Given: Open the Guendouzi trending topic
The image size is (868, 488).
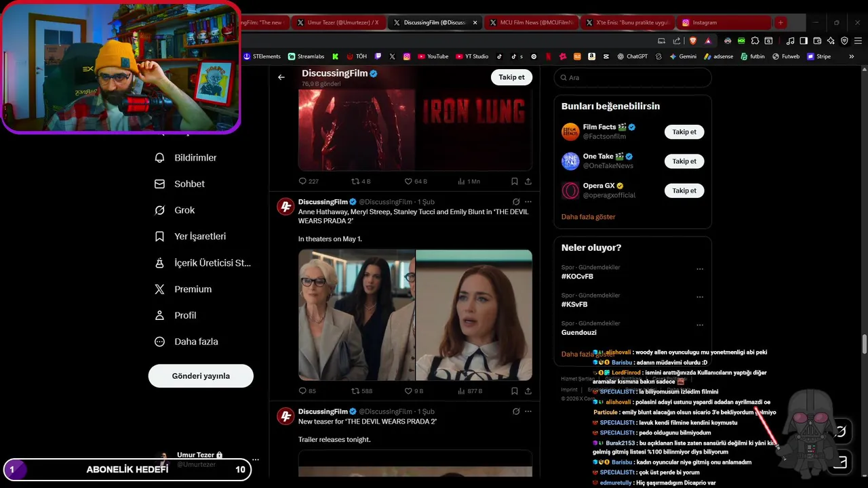Looking at the screenshot, I should coord(579,333).
